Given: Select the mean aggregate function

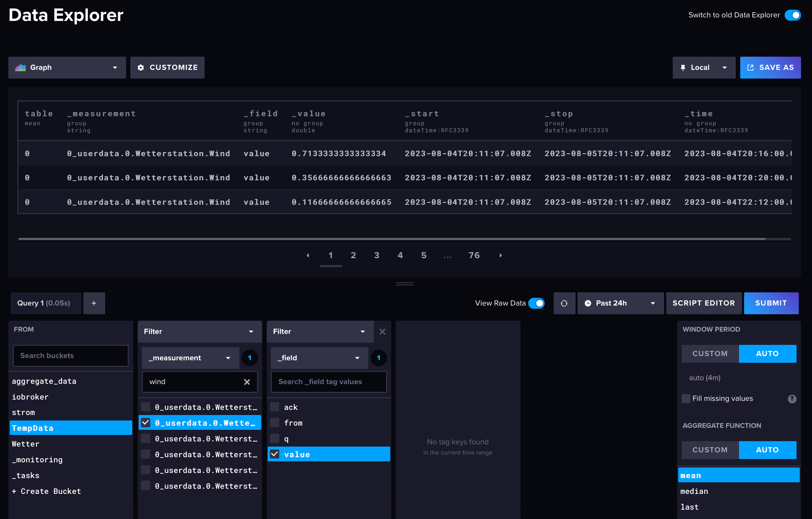Looking at the screenshot, I should pyautogui.click(x=738, y=475).
